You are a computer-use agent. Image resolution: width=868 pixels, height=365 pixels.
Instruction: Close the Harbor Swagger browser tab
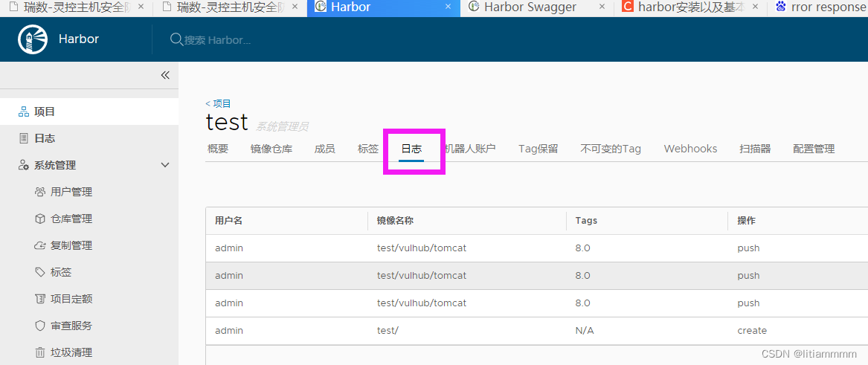[602, 7]
